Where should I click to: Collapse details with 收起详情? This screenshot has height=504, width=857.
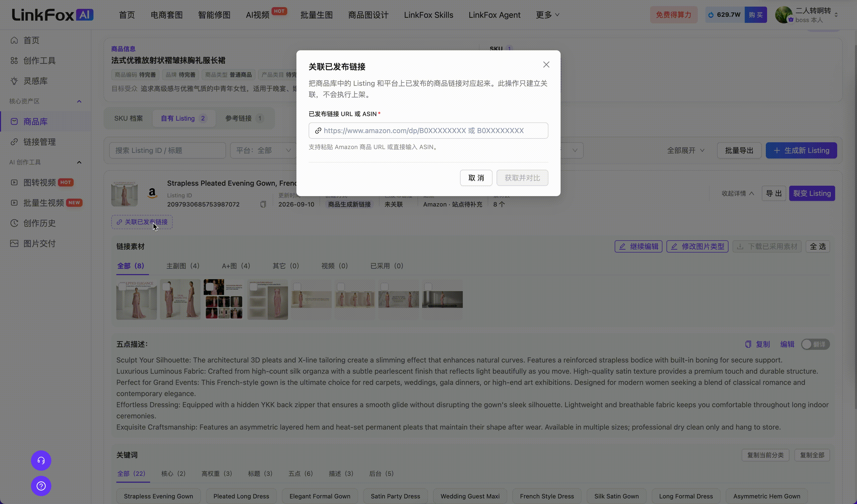pyautogui.click(x=738, y=194)
